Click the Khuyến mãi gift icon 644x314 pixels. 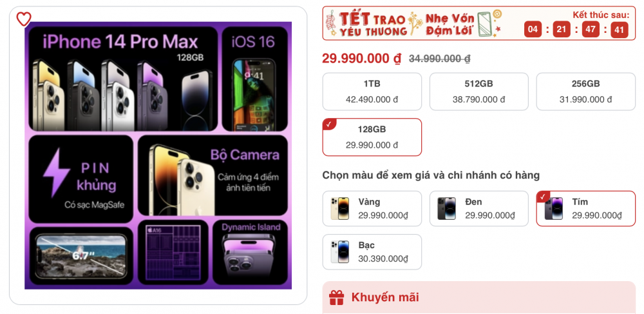click(x=336, y=297)
